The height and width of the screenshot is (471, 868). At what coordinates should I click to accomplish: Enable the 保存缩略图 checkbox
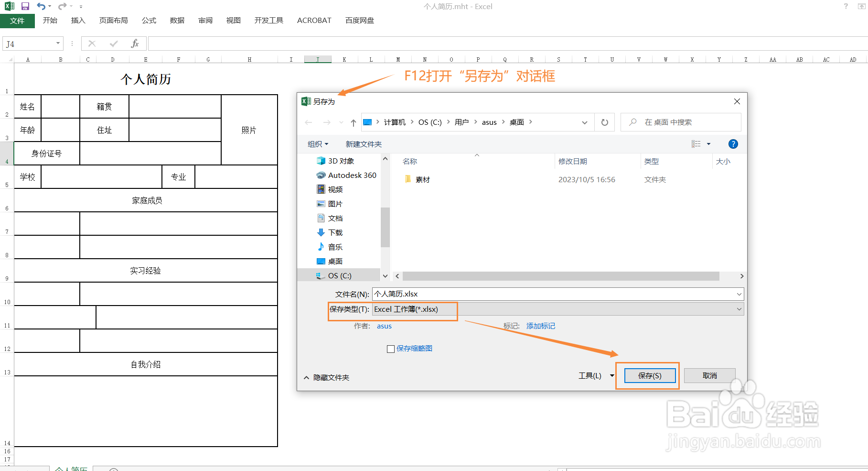pos(391,349)
